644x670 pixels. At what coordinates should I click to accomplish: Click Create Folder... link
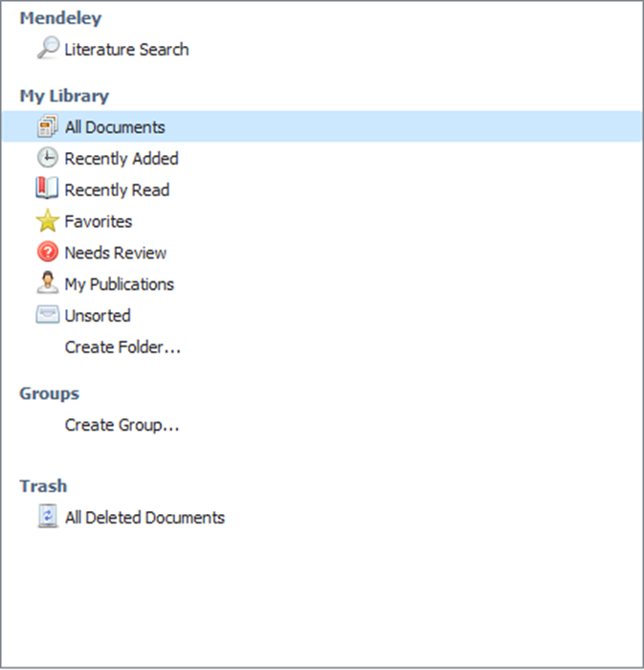(122, 346)
